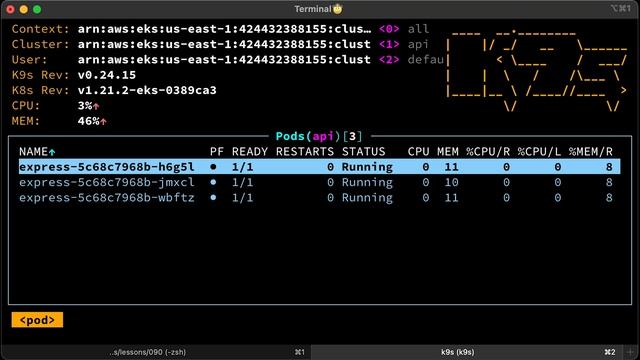The width and height of the screenshot is (640, 360).
Task: Click the READY column header
Action: pyautogui.click(x=250, y=152)
